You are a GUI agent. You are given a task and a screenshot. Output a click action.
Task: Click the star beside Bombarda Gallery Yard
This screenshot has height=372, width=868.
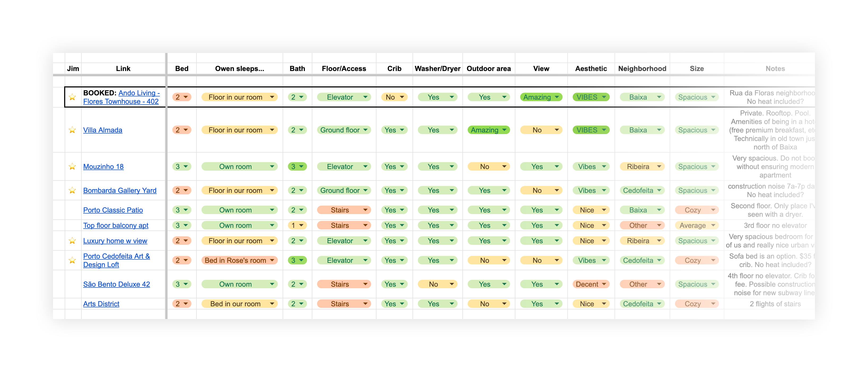pyautogui.click(x=72, y=190)
